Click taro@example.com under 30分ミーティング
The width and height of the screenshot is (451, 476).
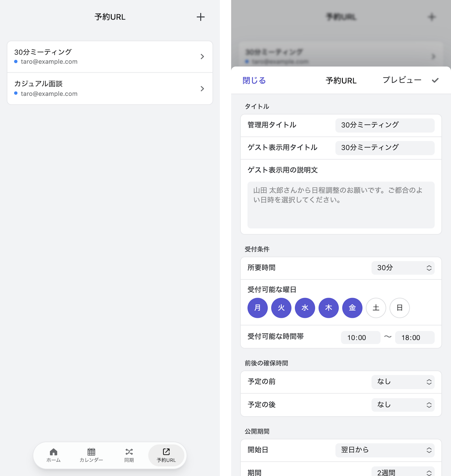[x=49, y=62]
